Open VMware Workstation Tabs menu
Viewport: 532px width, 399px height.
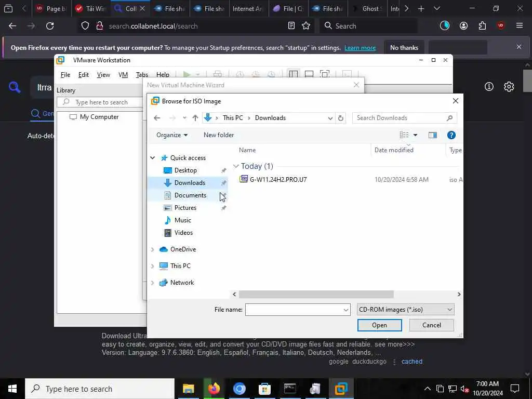142,75
